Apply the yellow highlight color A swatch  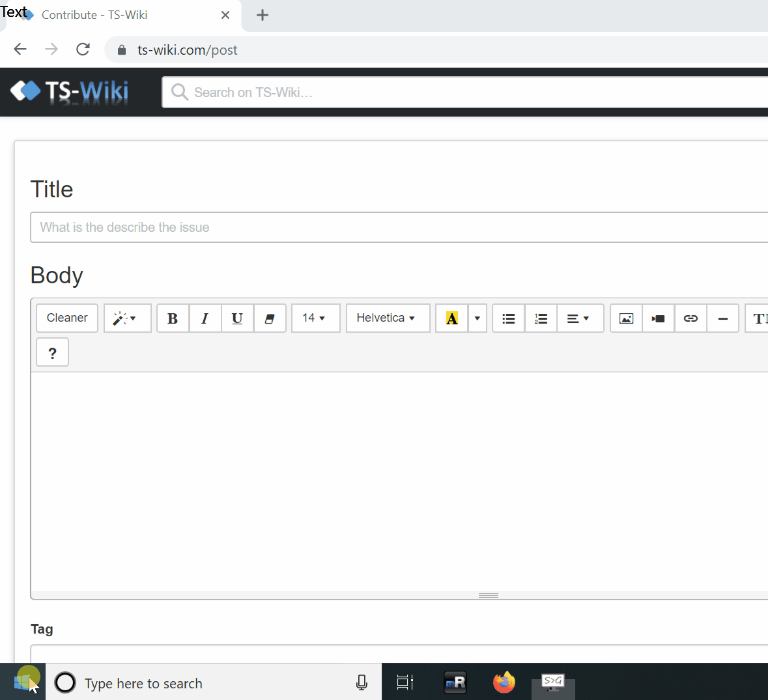451,318
